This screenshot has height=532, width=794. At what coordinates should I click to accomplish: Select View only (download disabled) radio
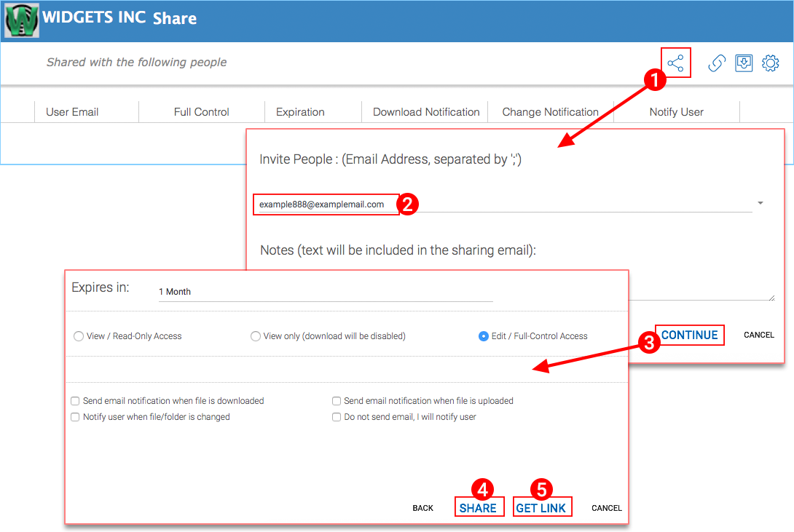tap(256, 336)
